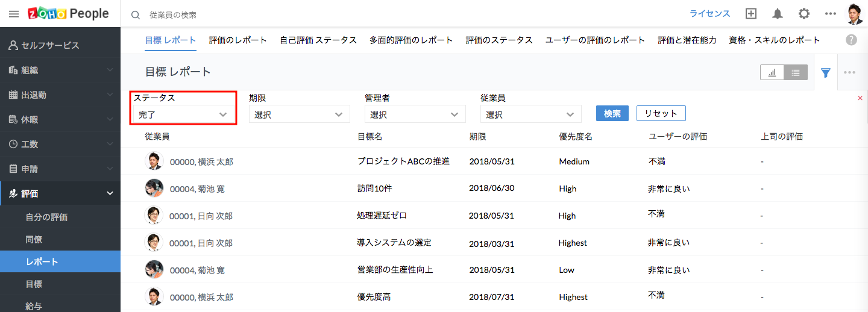The width and height of the screenshot is (868, 312).
Task: Expand the 出退勤 sidebar section
Action: click(60, 95)
